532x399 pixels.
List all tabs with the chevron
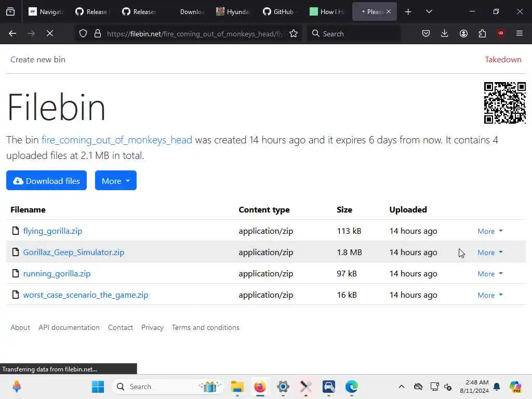[429, 11]
